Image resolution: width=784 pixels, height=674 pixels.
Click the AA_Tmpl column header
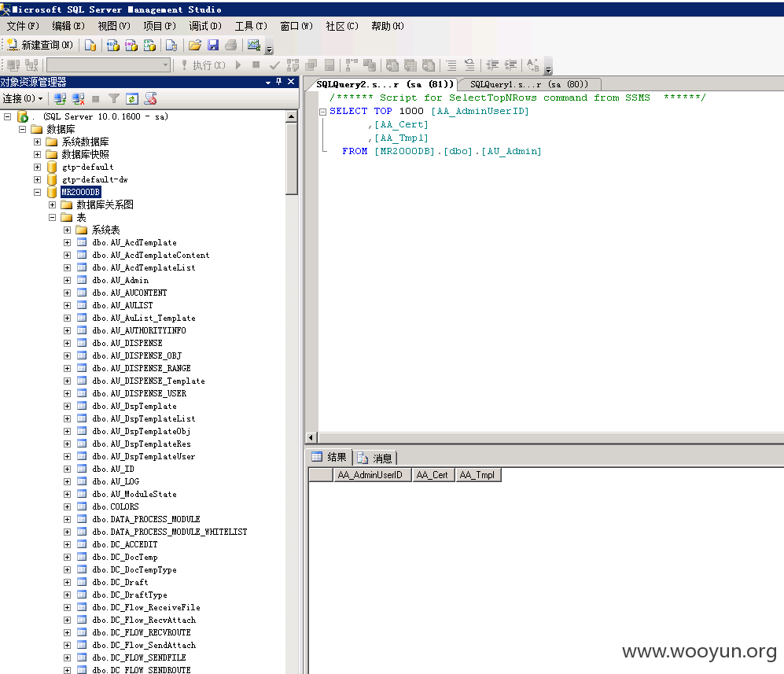(477, 475)
